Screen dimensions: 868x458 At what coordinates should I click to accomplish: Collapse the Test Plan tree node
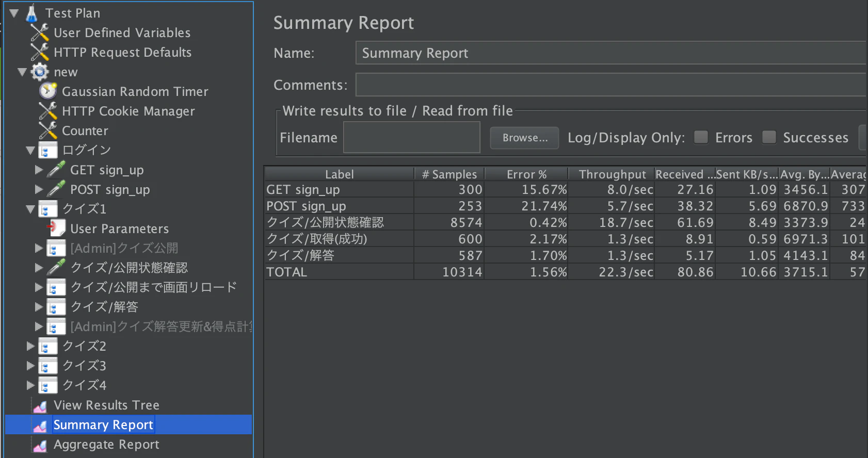[x=14, y=13]
